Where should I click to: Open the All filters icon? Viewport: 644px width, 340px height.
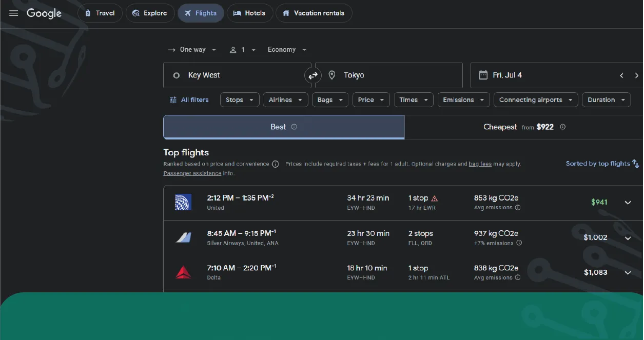click(x=173, y=99)
